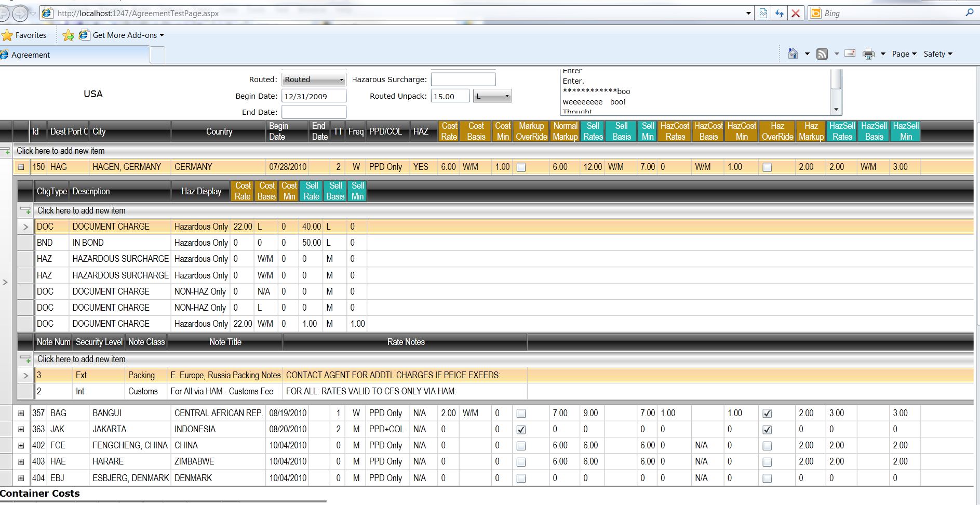Image resolution: width=980 pixels, height=505 pixels.
Task: Open the Routed dropdown
Action: (314, 79)
